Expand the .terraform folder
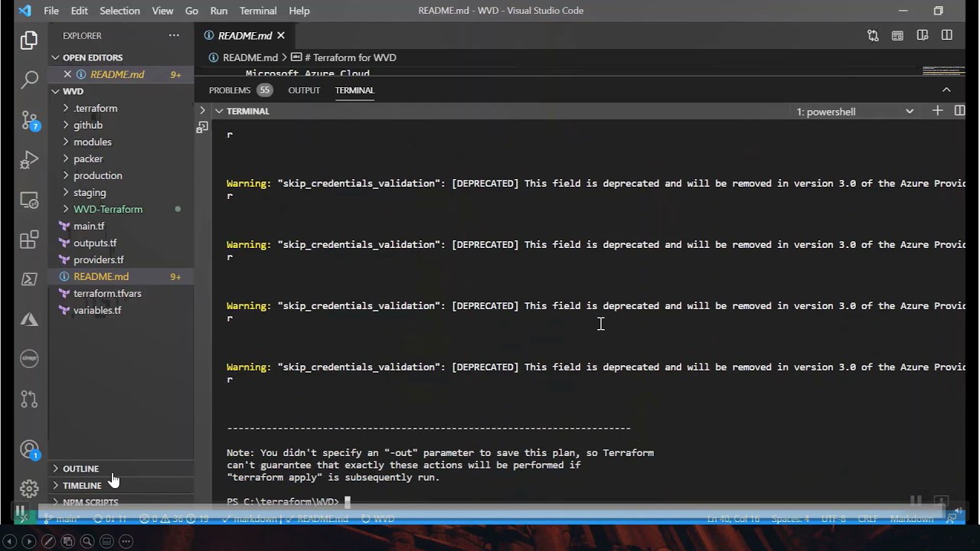The image size is (980, 551). pos(95,108)
